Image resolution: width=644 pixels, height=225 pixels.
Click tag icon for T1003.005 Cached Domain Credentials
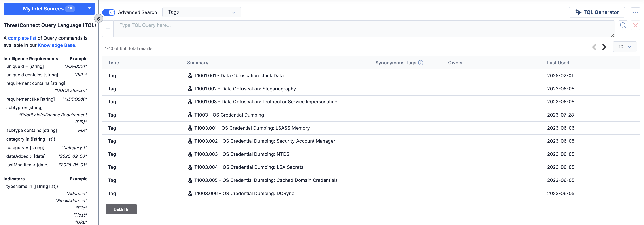(190, 180)
